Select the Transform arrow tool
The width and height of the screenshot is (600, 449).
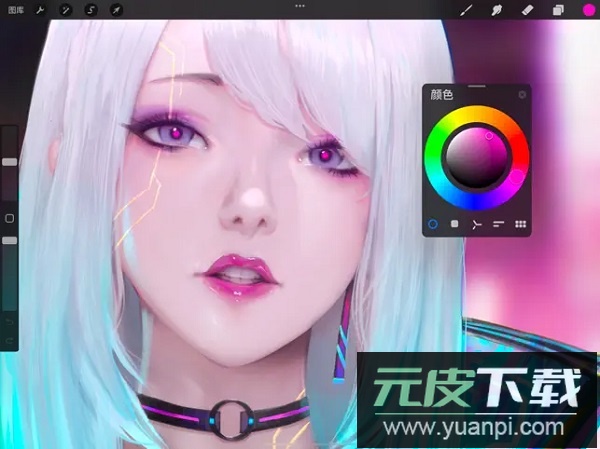116,10
